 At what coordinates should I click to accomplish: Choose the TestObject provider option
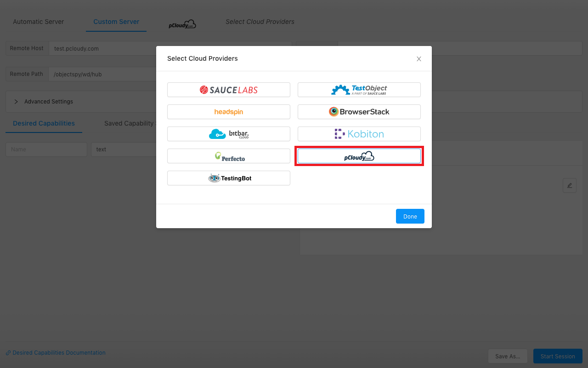[x=359, y=90]
